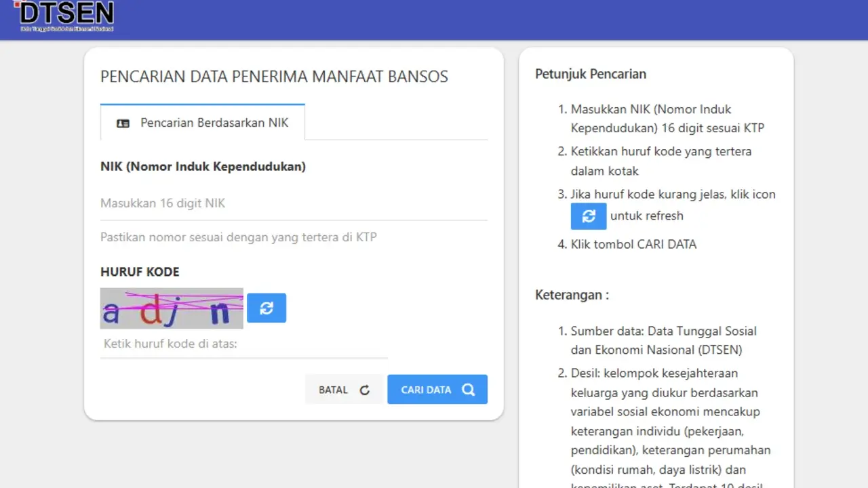Switch to the Pencarian Berdasarkan NIK tab
Image resolution: width=868 pixels, height=488 pixels.
click(x=202, y=123)
